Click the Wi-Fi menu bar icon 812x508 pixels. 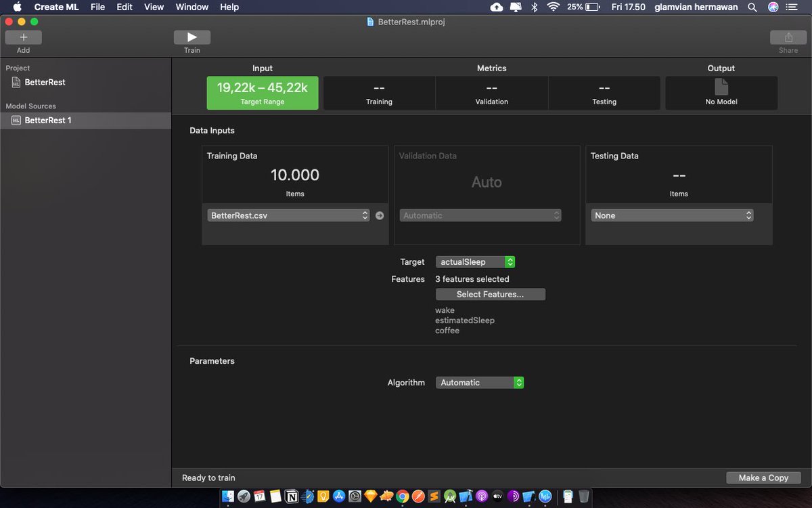(554, 7)
